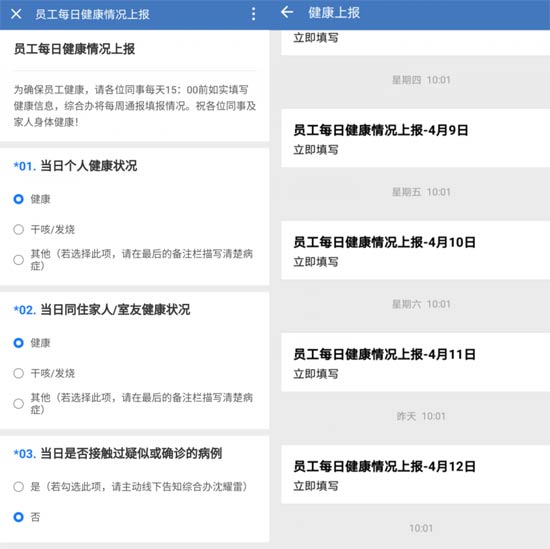Click the 健康上报 page title

[x=334, y=13]
